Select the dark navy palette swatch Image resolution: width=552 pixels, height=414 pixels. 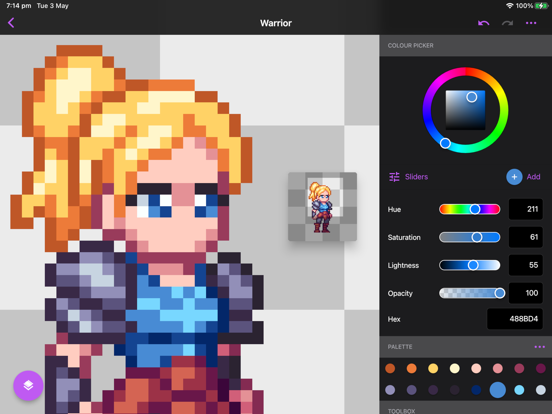coord(476,390)
